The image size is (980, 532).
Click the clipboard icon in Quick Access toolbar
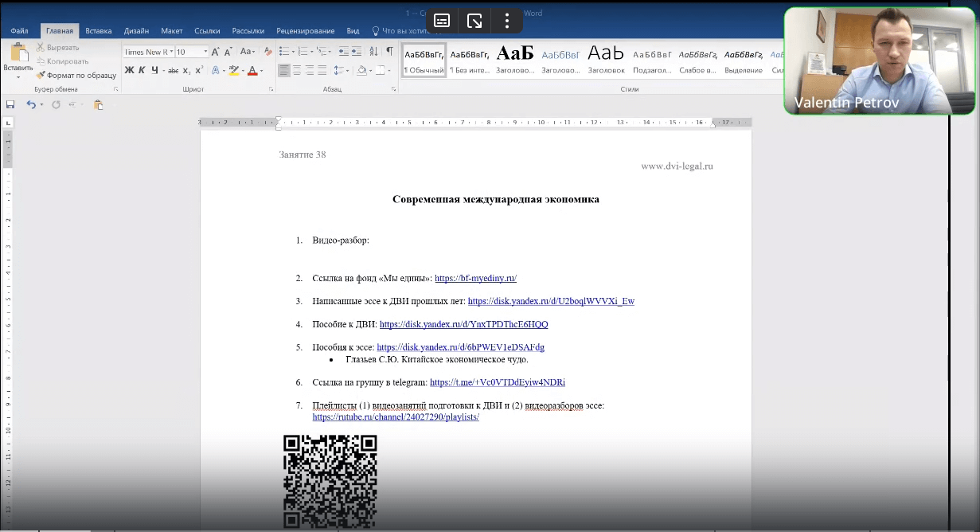click(x=98, y=104)
